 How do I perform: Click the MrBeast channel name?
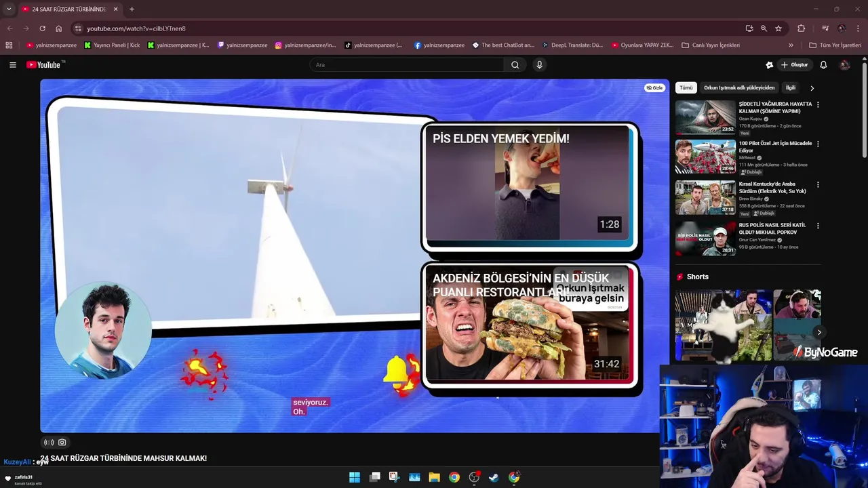pos(747,158)
